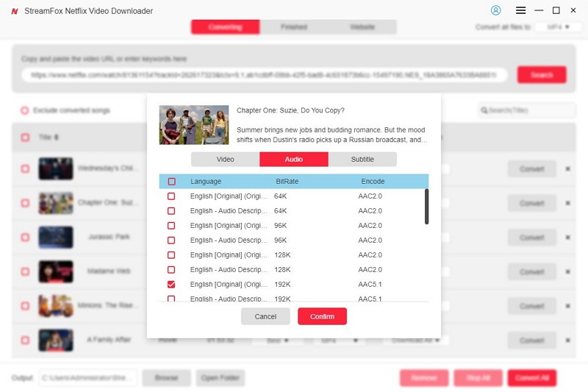This screenshot has width=588, height=392.
Task: Click the video URL input field
Action: (x=265, y=75)
